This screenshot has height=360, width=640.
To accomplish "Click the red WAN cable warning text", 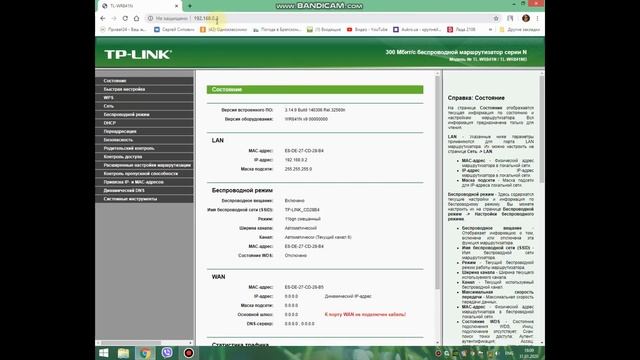I will (365, 315).
